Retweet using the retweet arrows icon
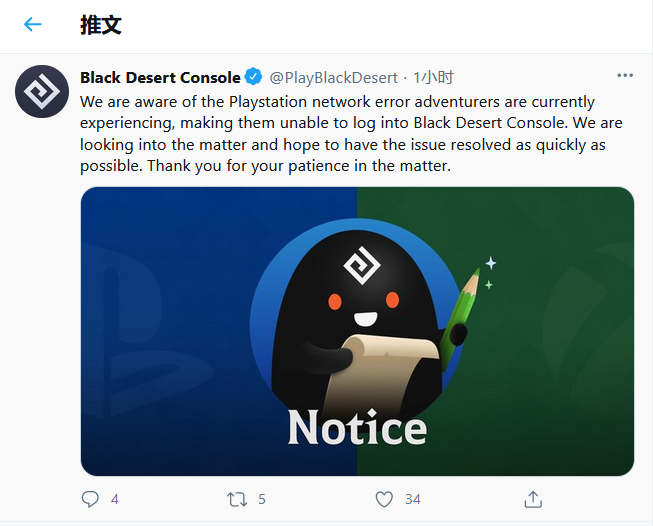 click(x=237, y=498)
